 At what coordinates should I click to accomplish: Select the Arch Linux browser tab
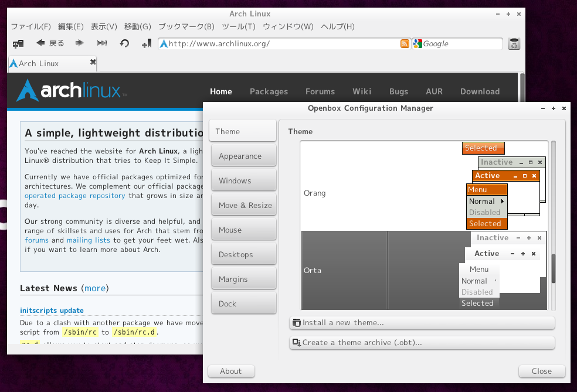coord(52,63)
